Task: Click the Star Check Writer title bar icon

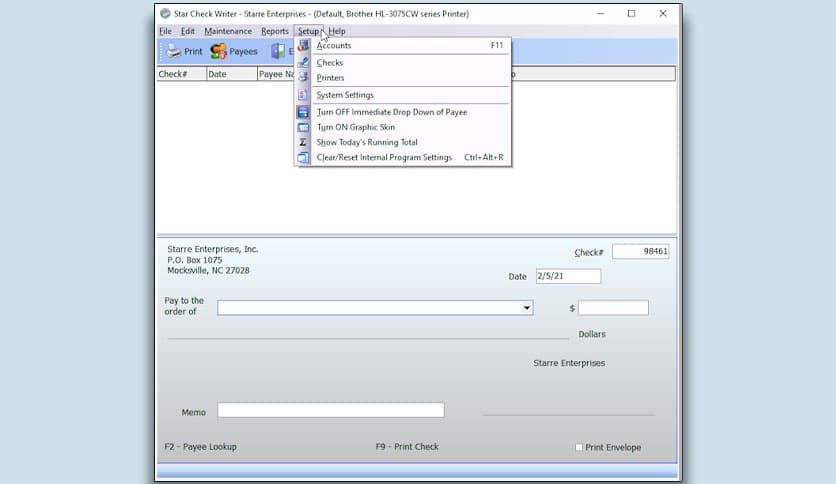Action: click(165, 13)
